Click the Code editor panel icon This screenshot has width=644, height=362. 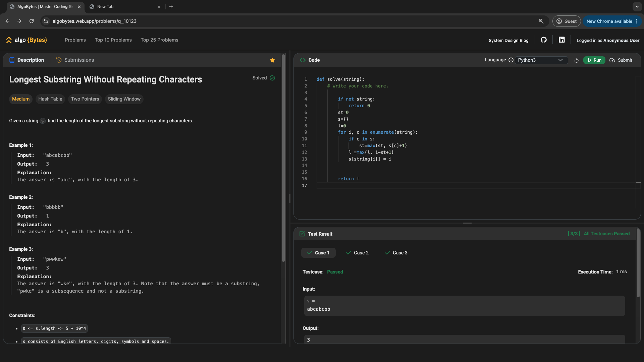tap(303, 60)
